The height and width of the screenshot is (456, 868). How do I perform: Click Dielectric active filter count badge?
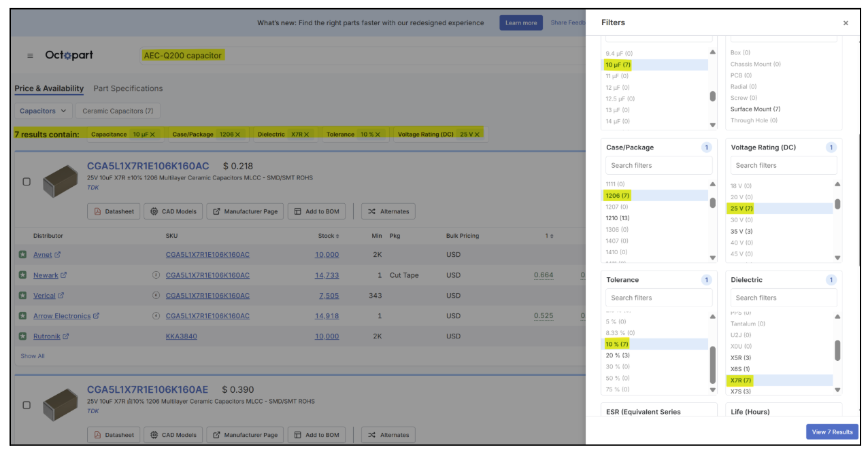[x=831, y=280]
